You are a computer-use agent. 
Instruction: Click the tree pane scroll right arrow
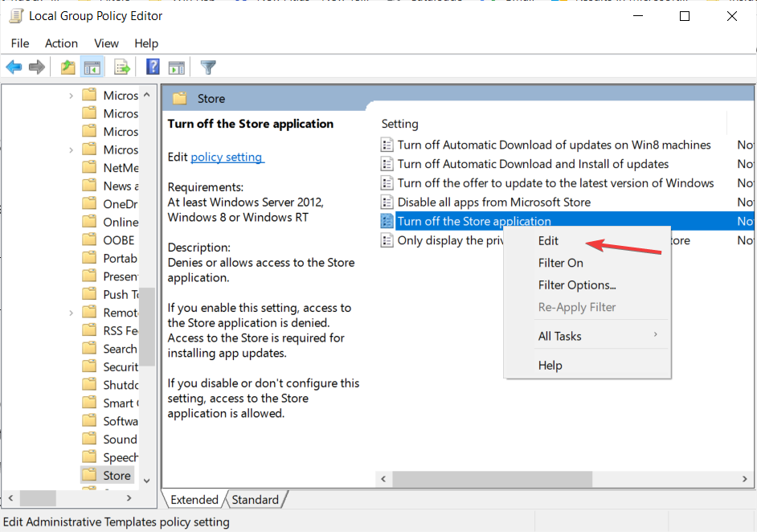(129, 497)
